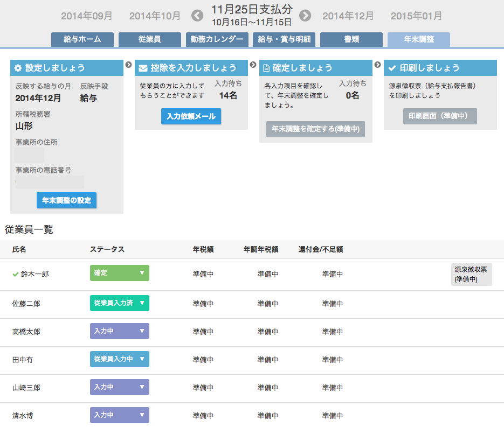The width and height of the screenshot is (504, 427).
Task: Click the envelope icon beside 控除を入力しましょう
Action: (x=143, y=68)
